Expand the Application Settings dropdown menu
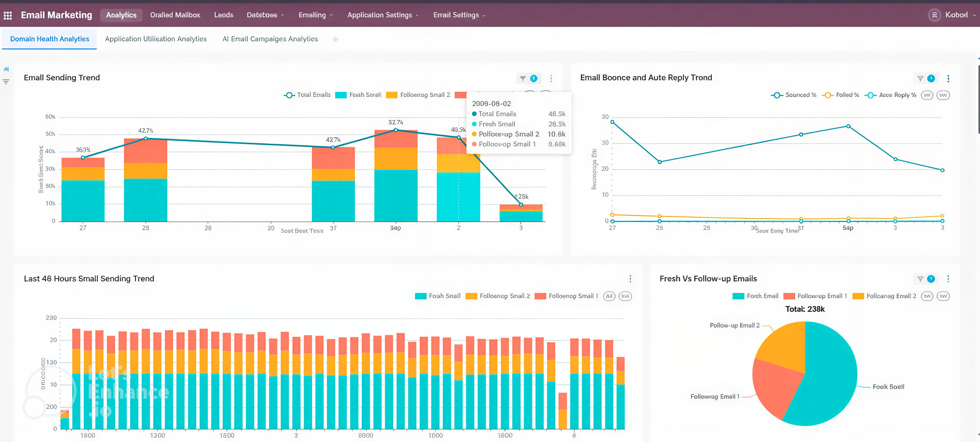Viewport: 980px width, 442px height. (382, 15)
